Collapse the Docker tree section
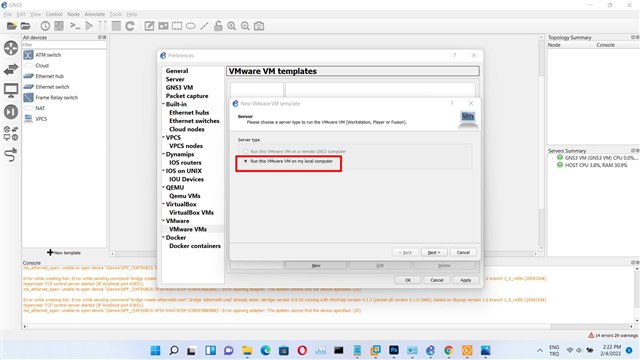 [163, 238]
